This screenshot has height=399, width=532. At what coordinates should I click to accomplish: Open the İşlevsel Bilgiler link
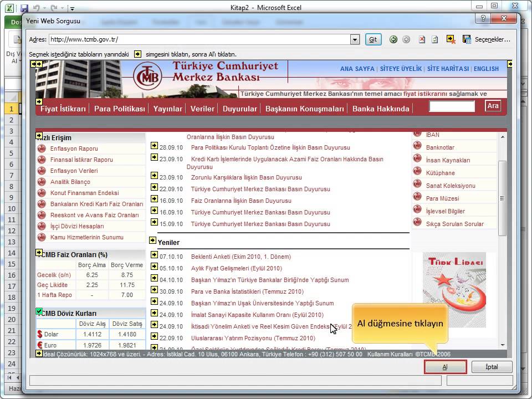(446, 211)
